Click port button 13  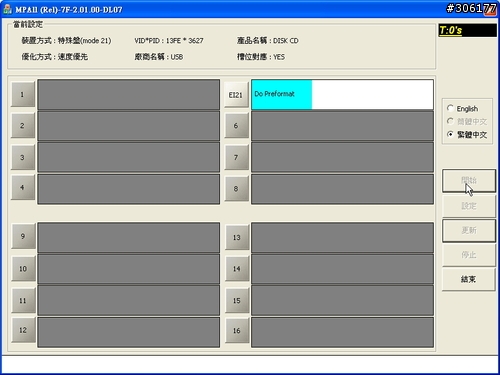[x=237, y=237]
